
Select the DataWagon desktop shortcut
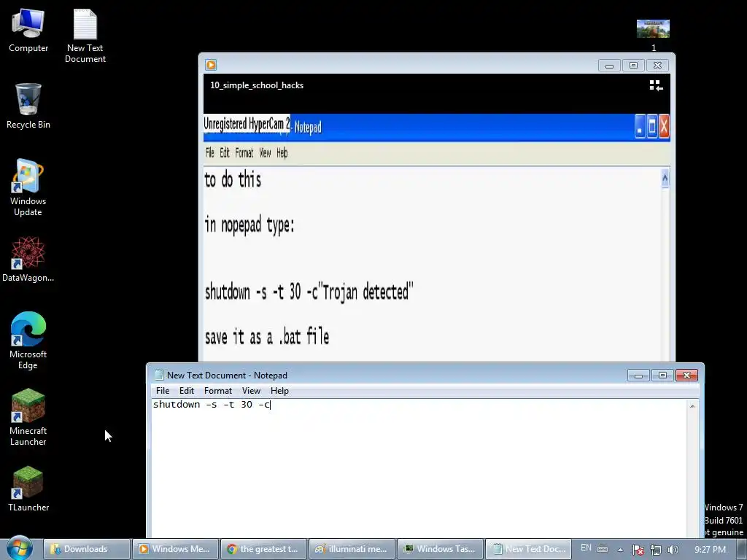[28, 259]
